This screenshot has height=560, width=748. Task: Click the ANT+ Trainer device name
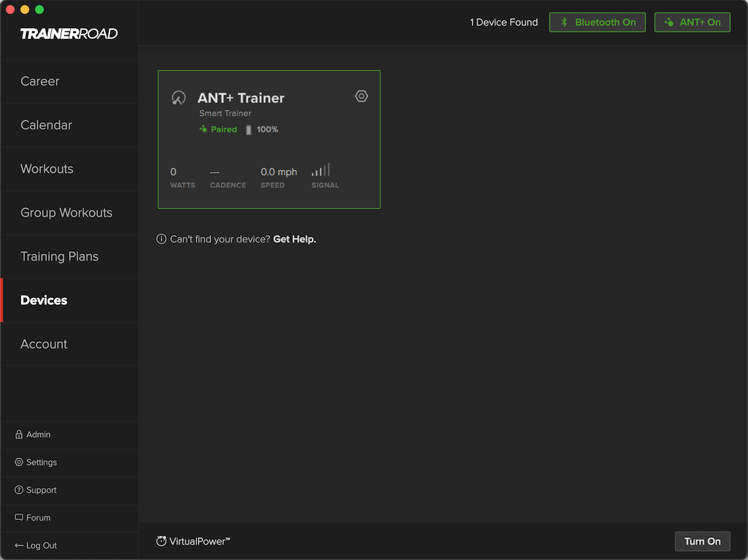point(241,98)
